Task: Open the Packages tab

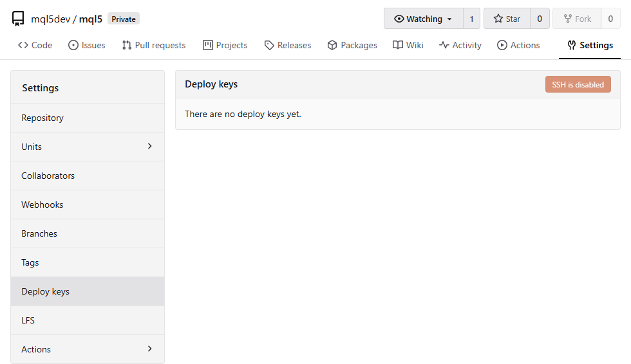Action: coord(352,45)
